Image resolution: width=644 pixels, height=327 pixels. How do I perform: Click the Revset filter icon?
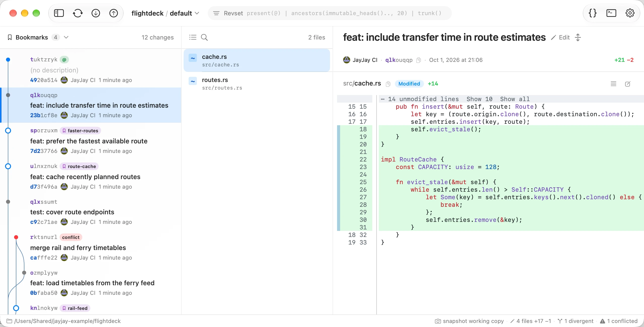(x=216, y=13)
